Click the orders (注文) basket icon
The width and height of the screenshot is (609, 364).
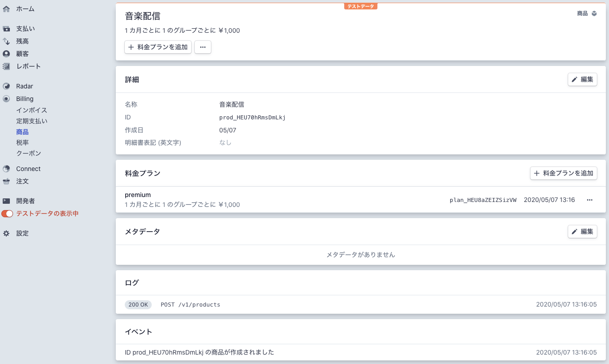[6, 181]
